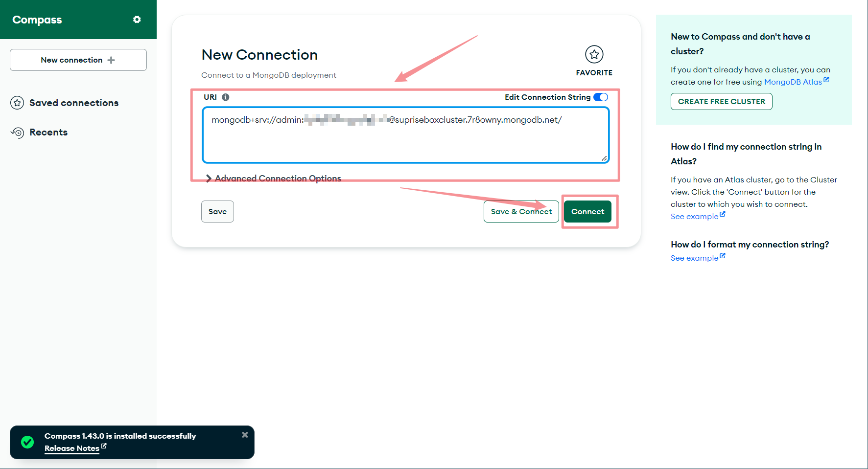Click the Saved connections star icon
Viewport: 868px width, 469px height.
click(x=17, y=103)
